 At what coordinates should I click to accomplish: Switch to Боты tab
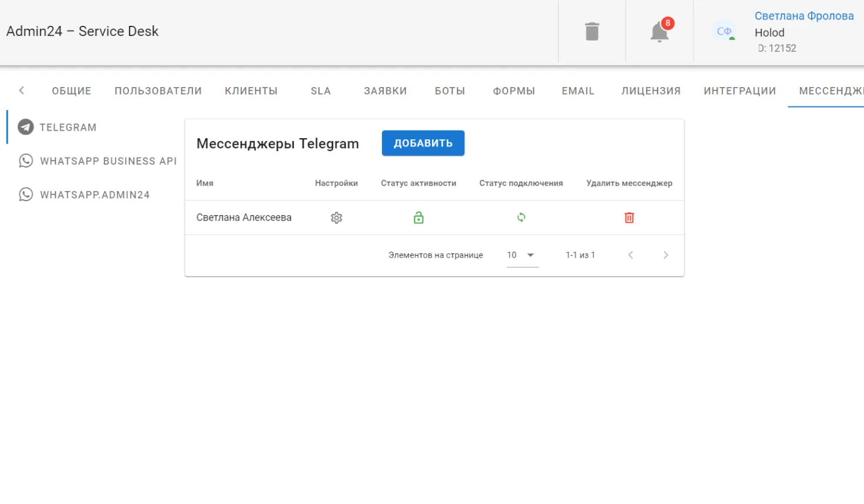coord(450,91)
